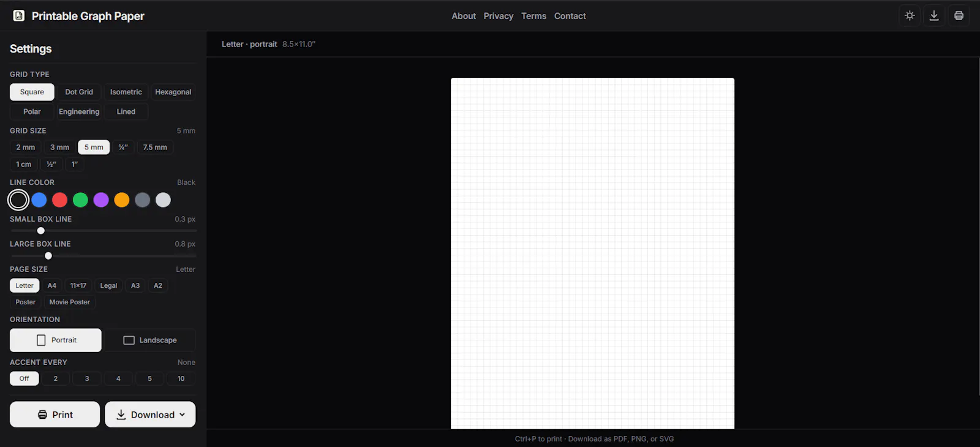This screenshot has height=447, width=980.
Task: Switch to the Polar grid type
Action: coord(32,111)
